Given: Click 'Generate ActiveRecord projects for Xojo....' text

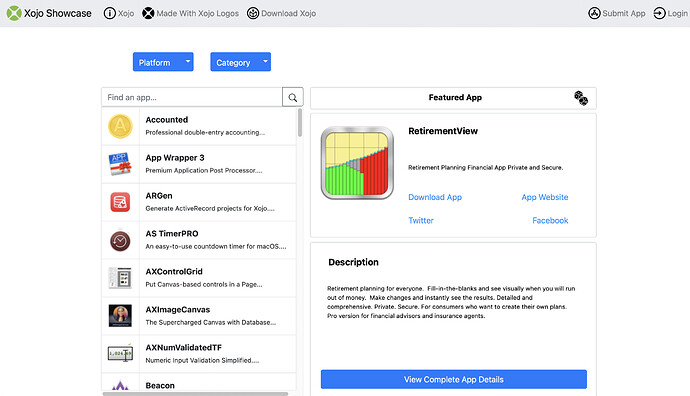Looking at the screenshot, I should click(210, 209).
